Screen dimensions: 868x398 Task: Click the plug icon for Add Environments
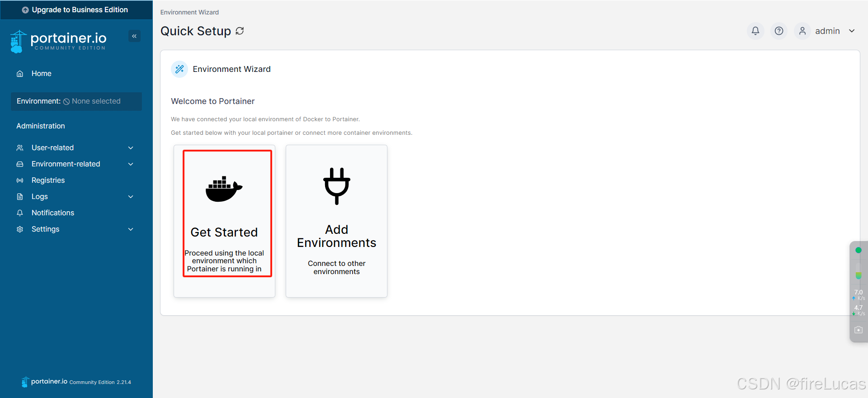click(x=337, y=186)
